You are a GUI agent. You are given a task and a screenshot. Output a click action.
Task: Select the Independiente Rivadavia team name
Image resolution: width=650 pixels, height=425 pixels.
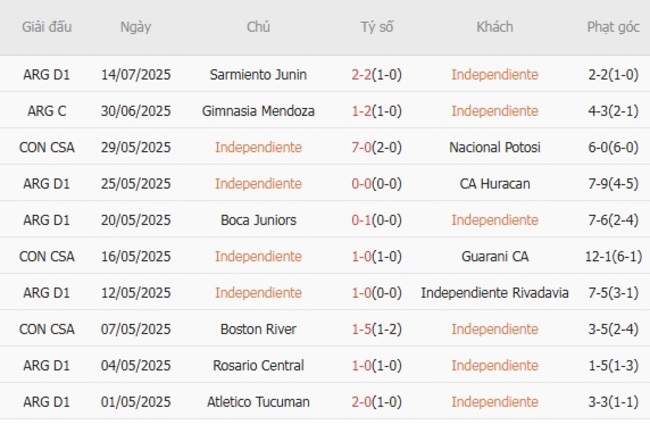[494, 293]
